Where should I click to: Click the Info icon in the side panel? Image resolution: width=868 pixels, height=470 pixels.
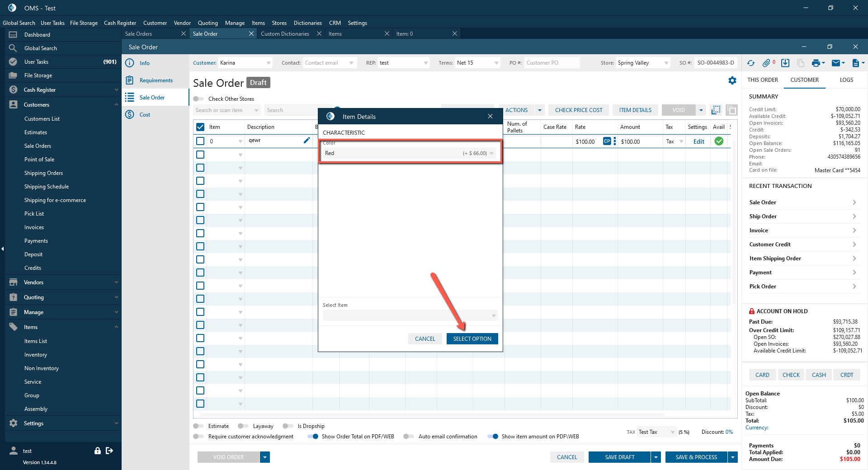130,63
